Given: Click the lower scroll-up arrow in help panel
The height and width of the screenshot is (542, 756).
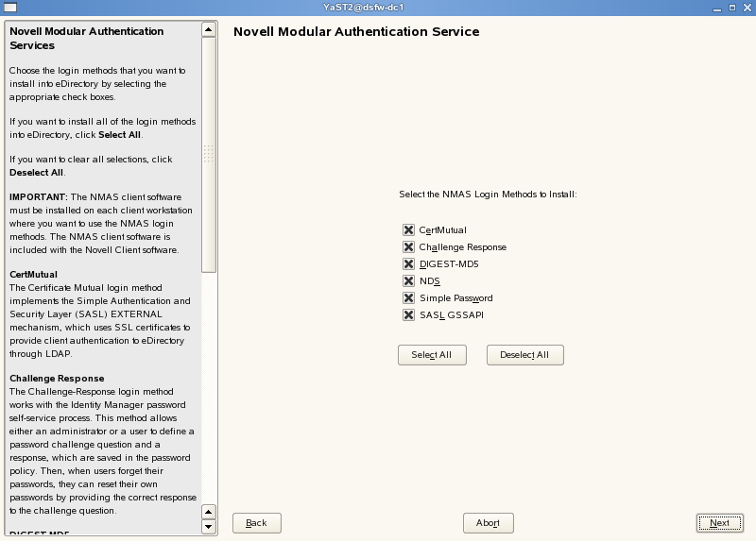Looking at the screenshot, I should tap(208, 512).
